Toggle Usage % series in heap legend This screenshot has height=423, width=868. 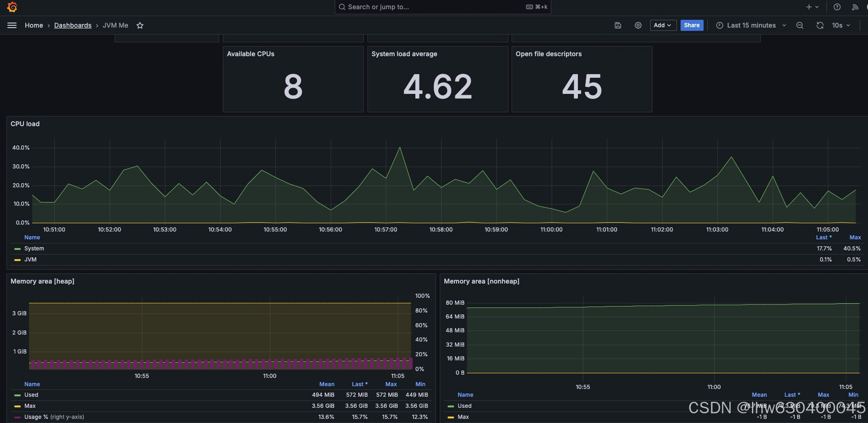54,417
